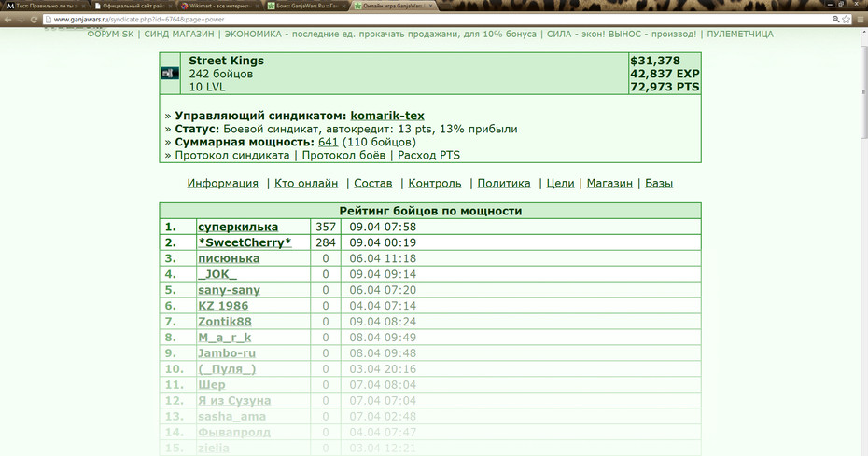This screenshot has width=868, height=456.
Task: Click the Street Kings syndicate emblem
Action: pyautogui.click(x=170, y=73)
